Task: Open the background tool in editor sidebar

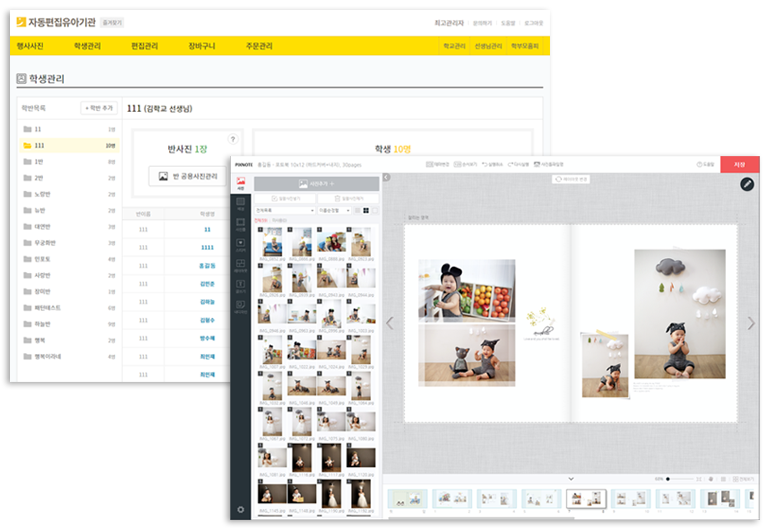Action: click(x=241, y=203)
